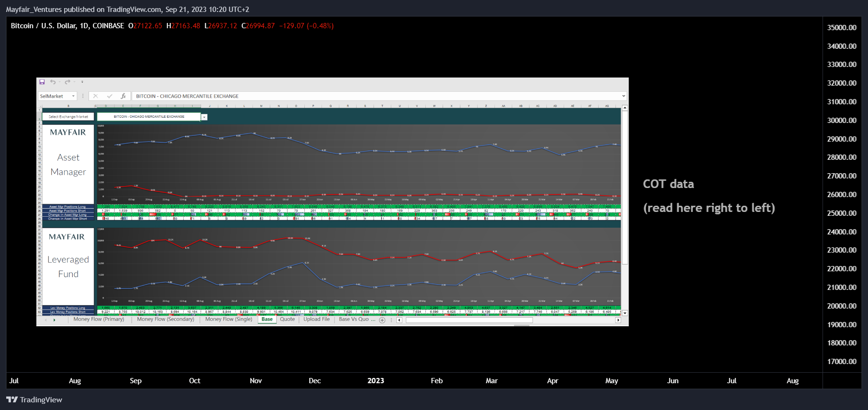
Task: Select the BITCOIN - CHICAGO MERCANTILE EXCHANGE cell
Action: point(149,117)
